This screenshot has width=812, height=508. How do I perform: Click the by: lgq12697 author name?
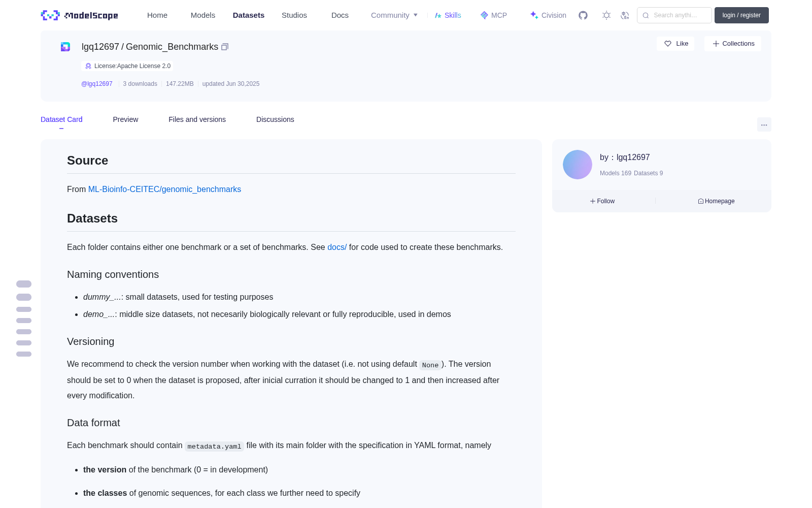click(x=625, y=157)
